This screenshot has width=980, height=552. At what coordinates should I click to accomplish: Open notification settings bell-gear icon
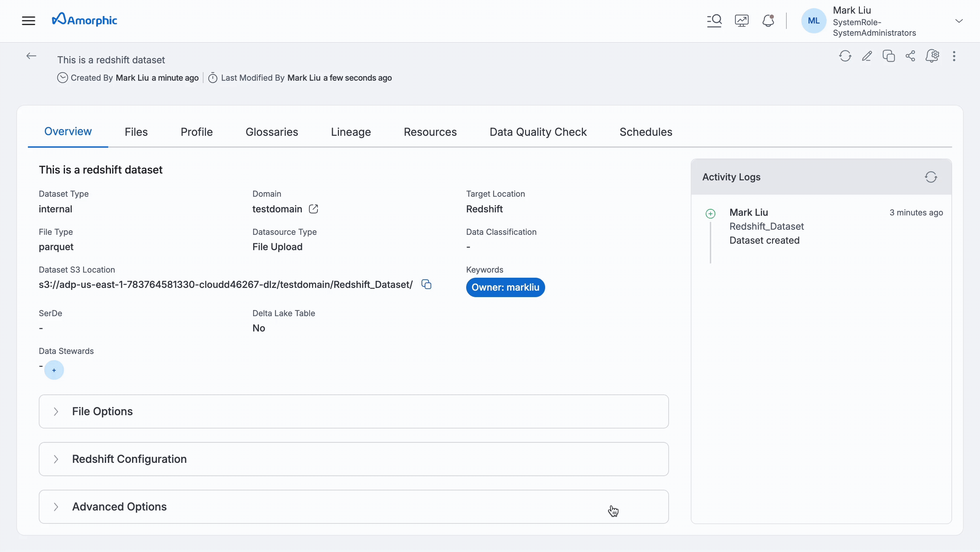coord(933,56)
